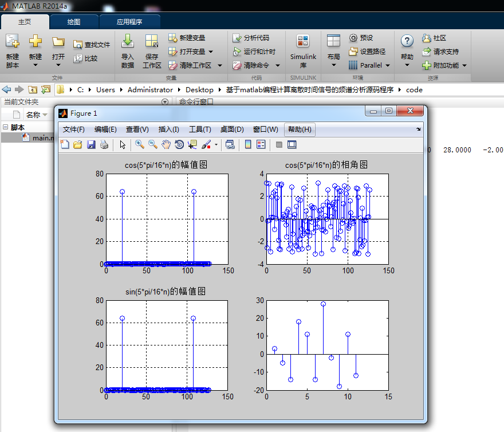Click the Desktop path segment
The height and width of the screenshot is (432, 504).
(x=199, y=90)
